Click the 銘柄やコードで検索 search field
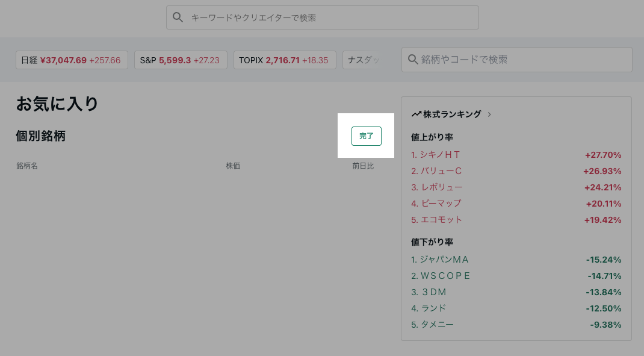This screenshot has height=356, width=644. coord(516,60)
